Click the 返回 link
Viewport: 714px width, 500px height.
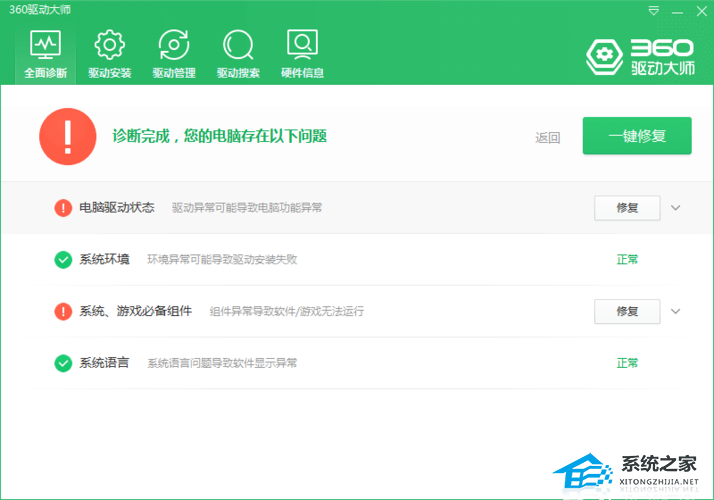pos(548,138)
